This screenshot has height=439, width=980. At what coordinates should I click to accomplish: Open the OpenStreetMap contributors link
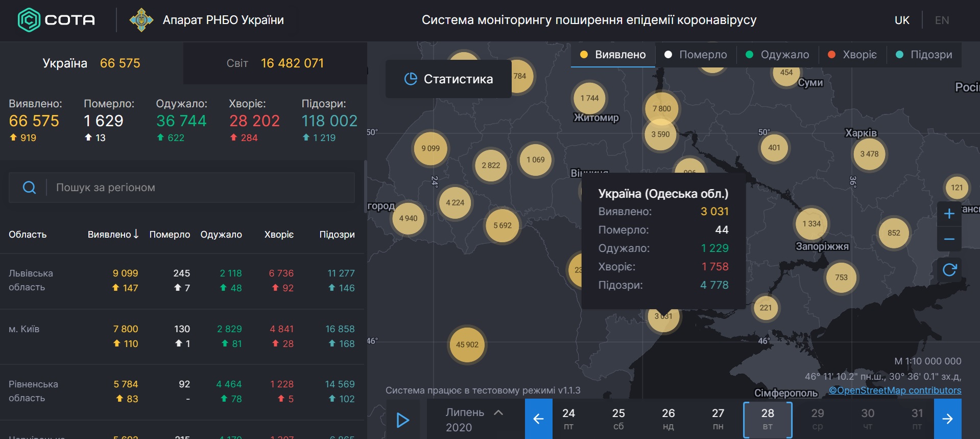pyautogui.click(x=895, y=390)
